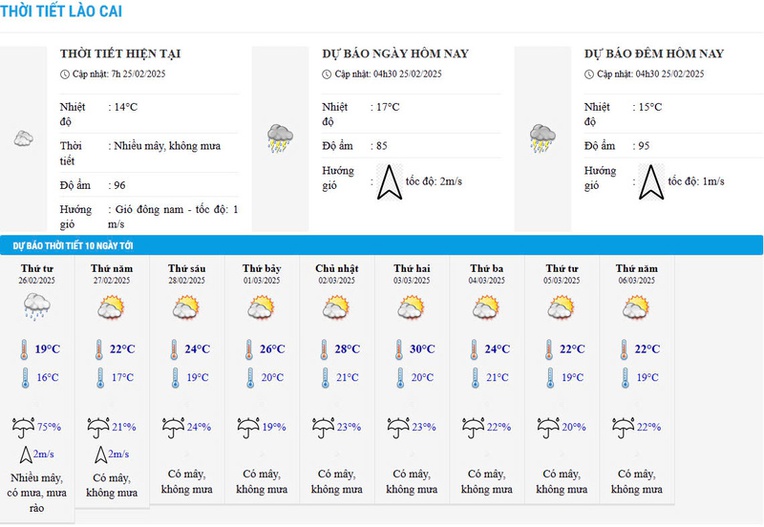Click the partly sunny icon for 27/02/2025

point(111,307)
